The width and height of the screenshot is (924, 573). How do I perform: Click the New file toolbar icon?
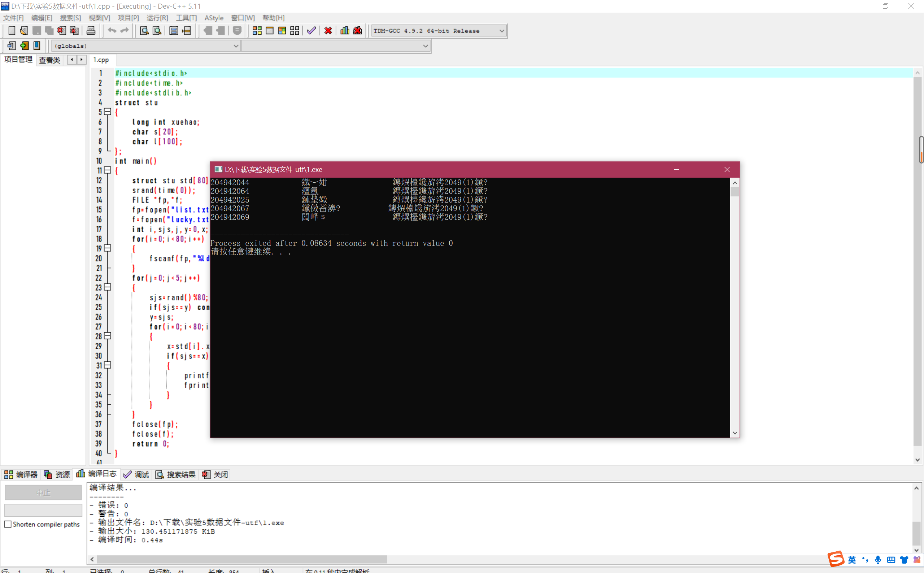[12, 31]
